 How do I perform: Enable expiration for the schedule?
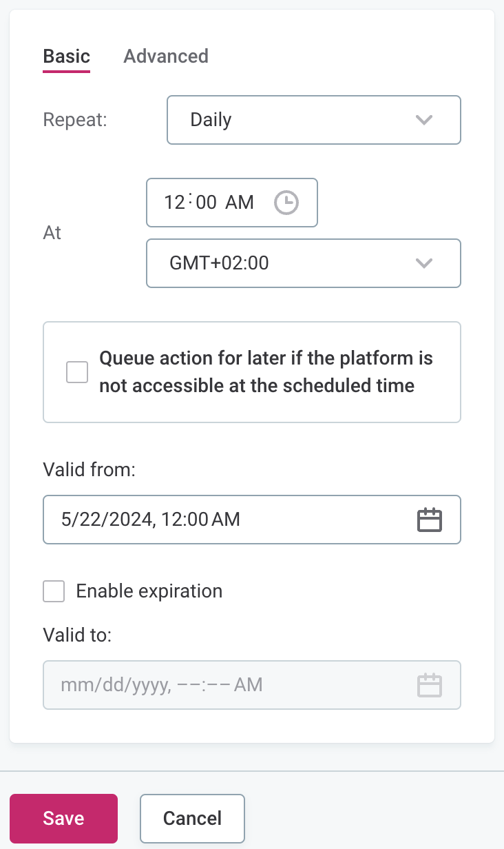(x=54, y=591)
